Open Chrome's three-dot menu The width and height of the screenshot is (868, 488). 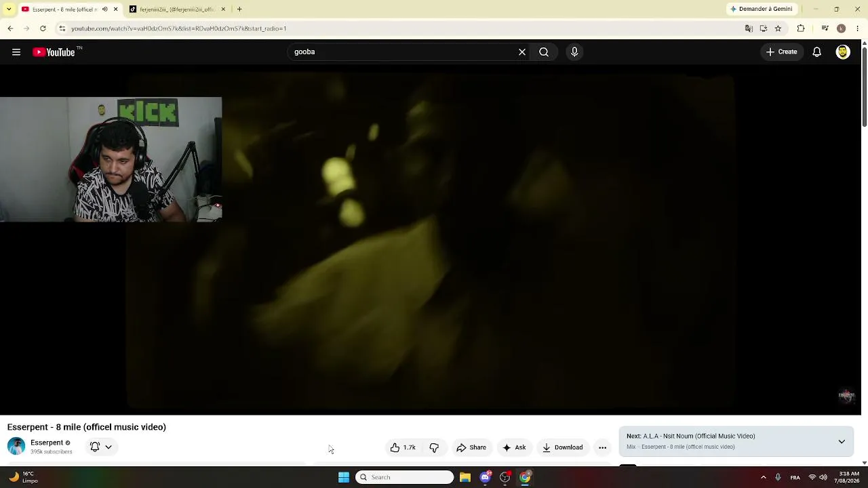(858, 28)
